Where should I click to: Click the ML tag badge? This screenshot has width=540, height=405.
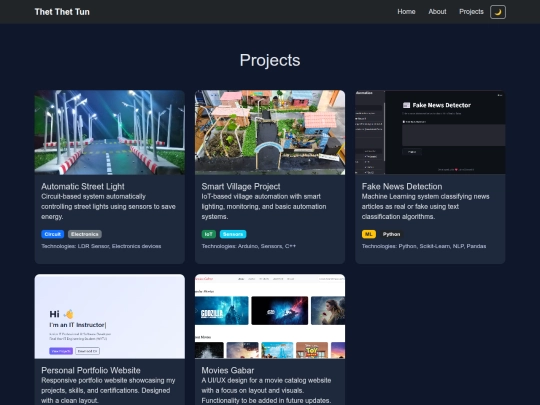point(368,234)
